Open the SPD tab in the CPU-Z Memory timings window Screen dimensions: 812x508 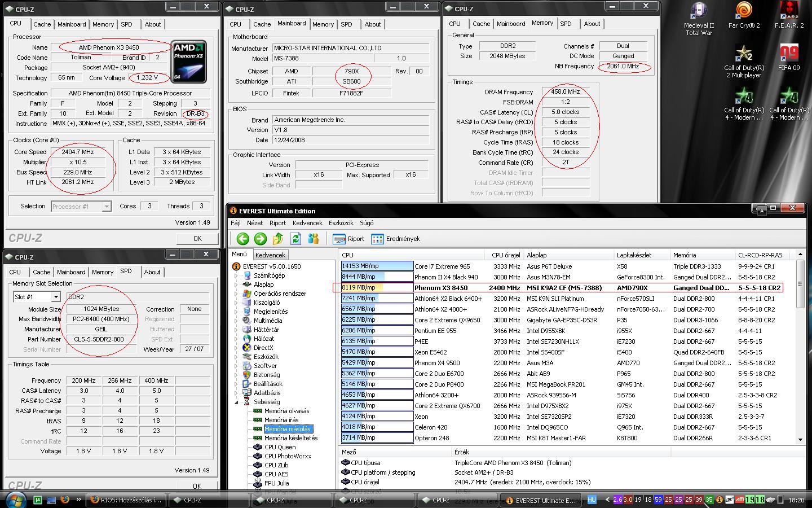566,24
